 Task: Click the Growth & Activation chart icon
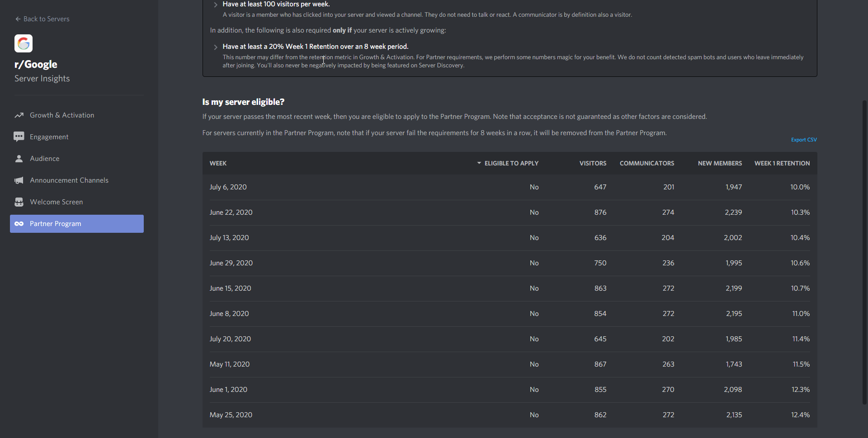point(19,115)
